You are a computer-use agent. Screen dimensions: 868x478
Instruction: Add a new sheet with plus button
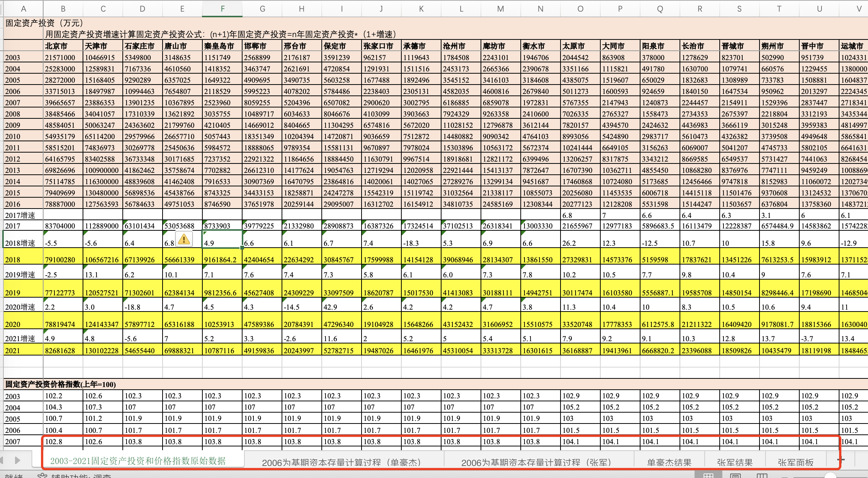pyautogui.click(x=841, y=459)
